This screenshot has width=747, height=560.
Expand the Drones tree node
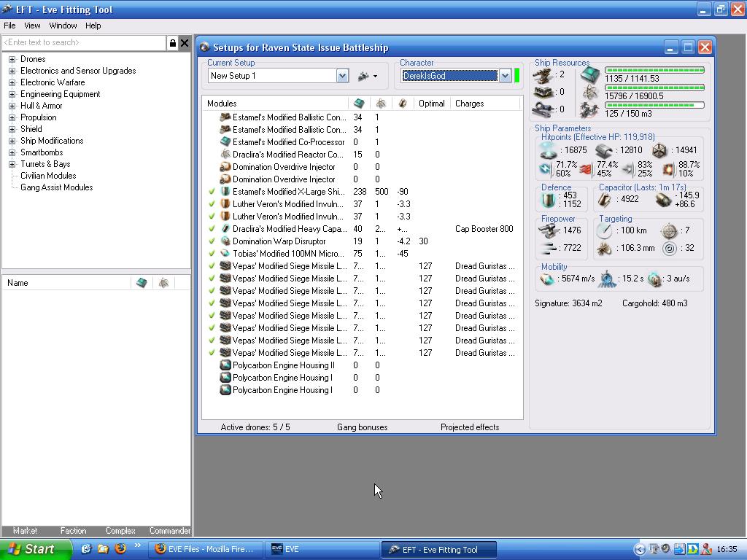(12, 60)
